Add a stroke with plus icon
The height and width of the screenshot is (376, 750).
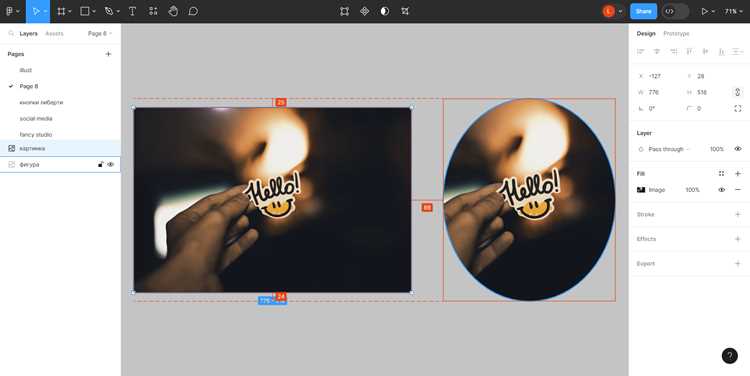738,214
